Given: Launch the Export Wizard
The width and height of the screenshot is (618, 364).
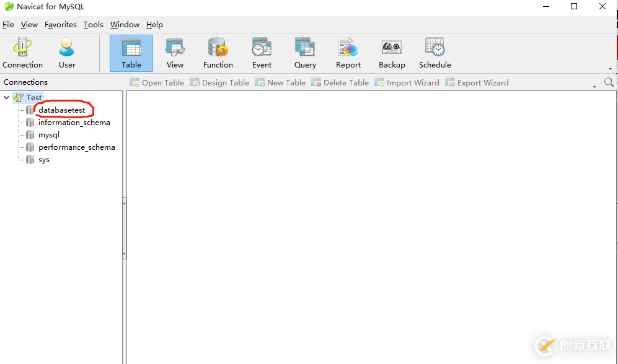Looking at the screenshot, I should pos(477,82).
